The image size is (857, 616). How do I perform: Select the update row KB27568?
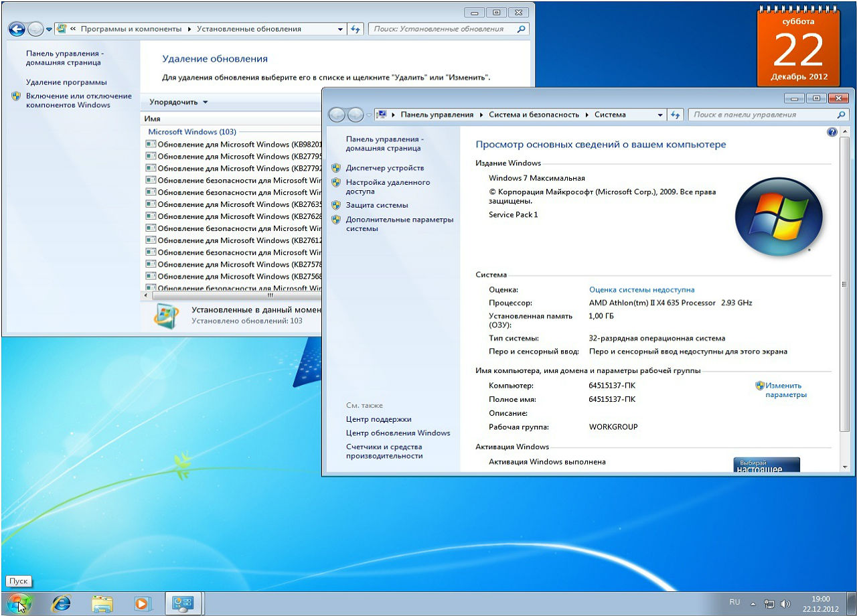point(233,277)
